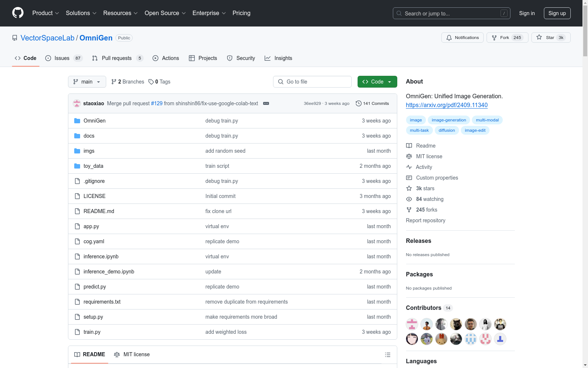
Task: Open commit hash 36ee929
Action: click(312, 103)
